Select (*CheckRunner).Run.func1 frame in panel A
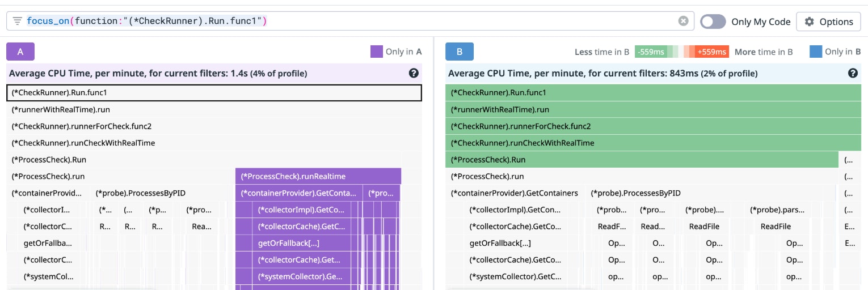 (214, 93)
